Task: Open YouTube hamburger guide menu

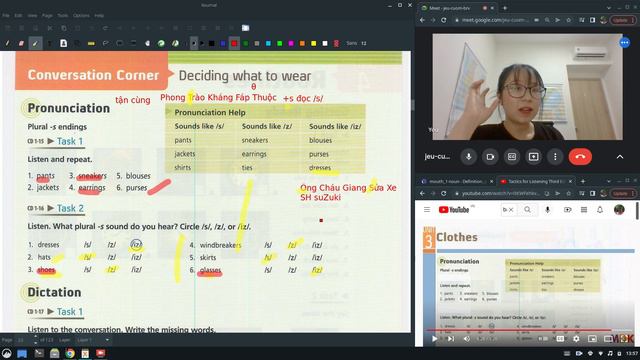Action: [427, 209]
